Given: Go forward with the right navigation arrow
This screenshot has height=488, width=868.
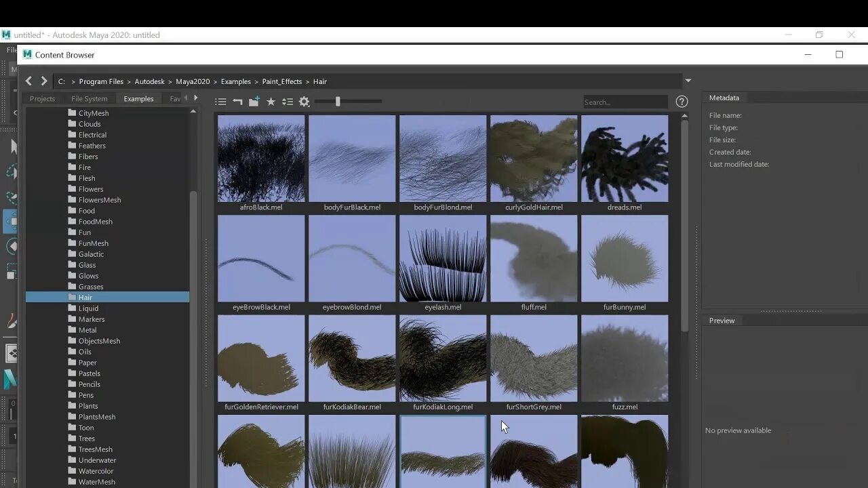Looking at the screenshot, I should pyautogui.click(x=44, y=81).
